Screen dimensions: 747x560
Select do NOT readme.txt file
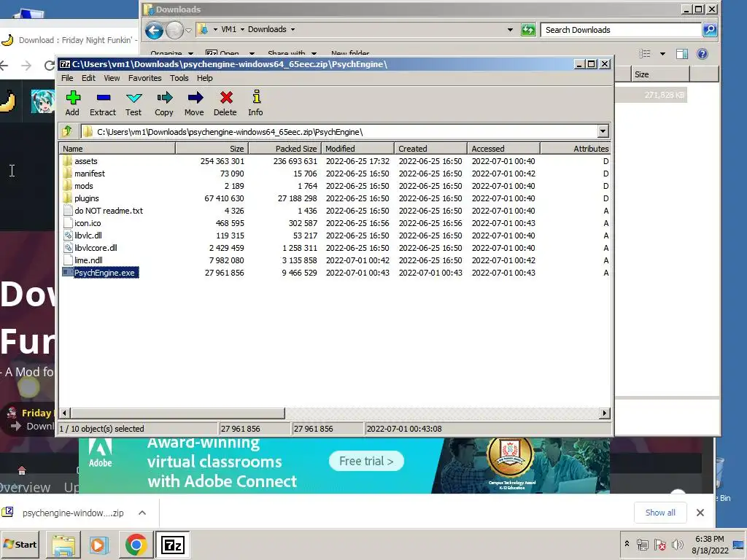(x=109, y=211)
